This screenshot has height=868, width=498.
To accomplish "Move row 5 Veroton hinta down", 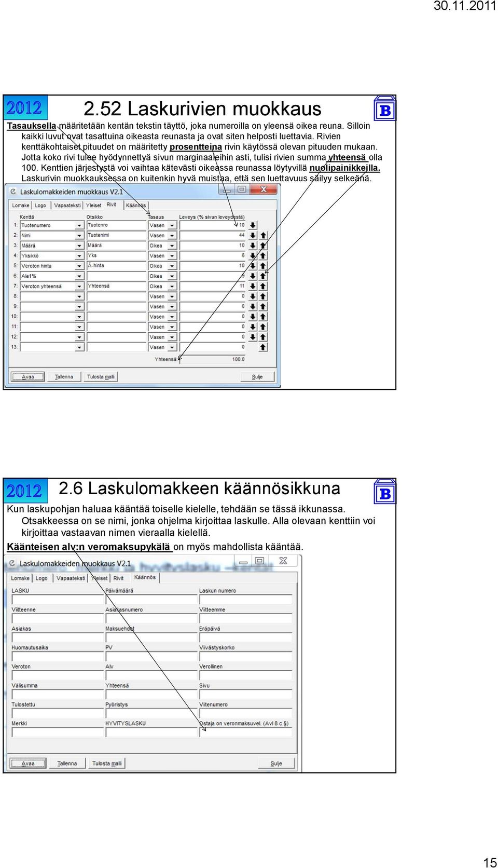I will pos(253,266).
